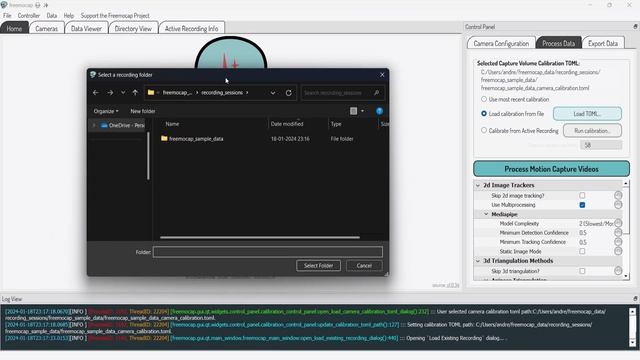Float the Log View dock icon
The width and height of the screenshot is (640, 360).
[635, 299]
